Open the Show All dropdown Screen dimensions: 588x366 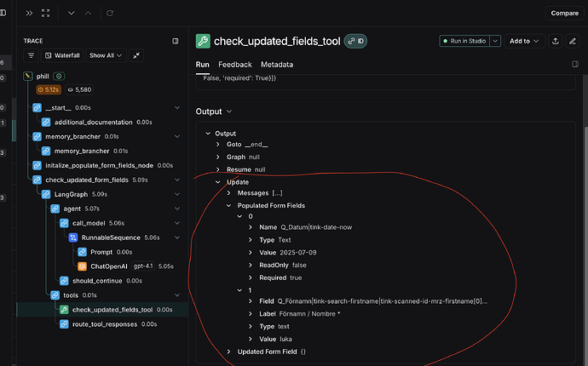click(107, 55)
